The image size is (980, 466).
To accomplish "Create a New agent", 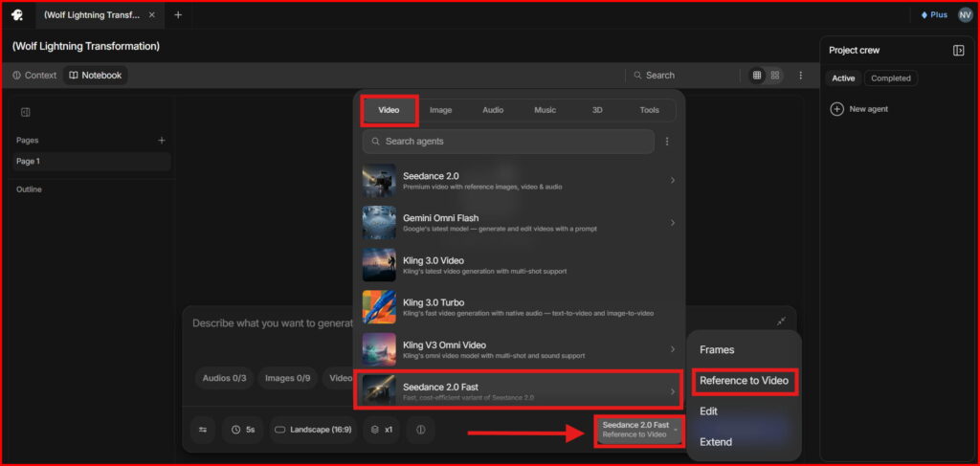I will point(858,109).
